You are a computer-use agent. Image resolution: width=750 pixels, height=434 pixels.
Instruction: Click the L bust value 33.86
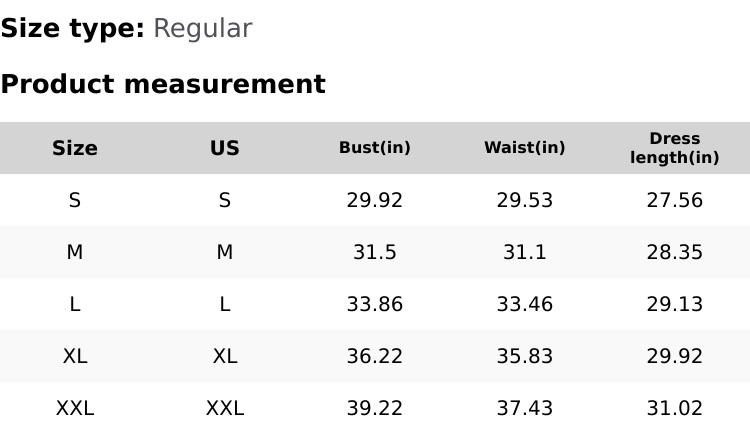click(x=375, y=304)
